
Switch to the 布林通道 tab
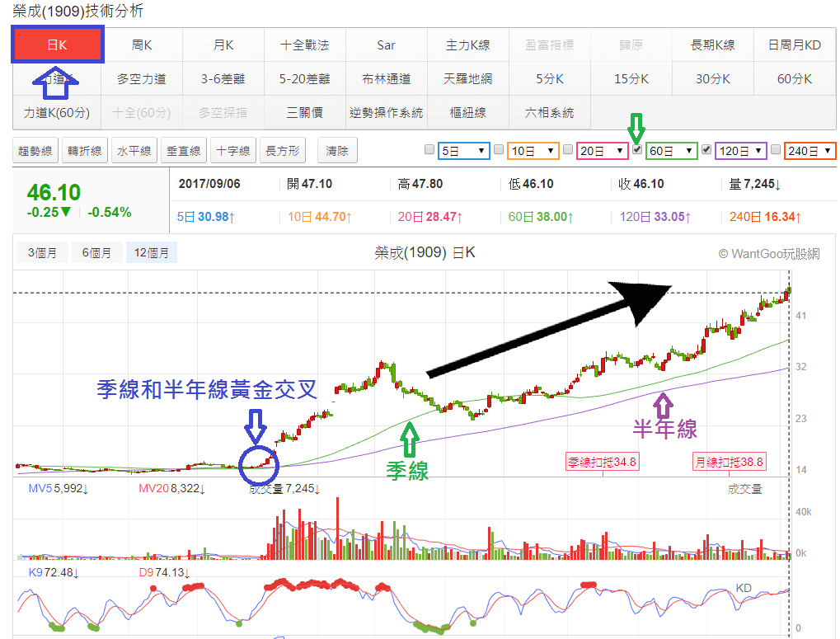pyautogui.click(x=384, y=79)
